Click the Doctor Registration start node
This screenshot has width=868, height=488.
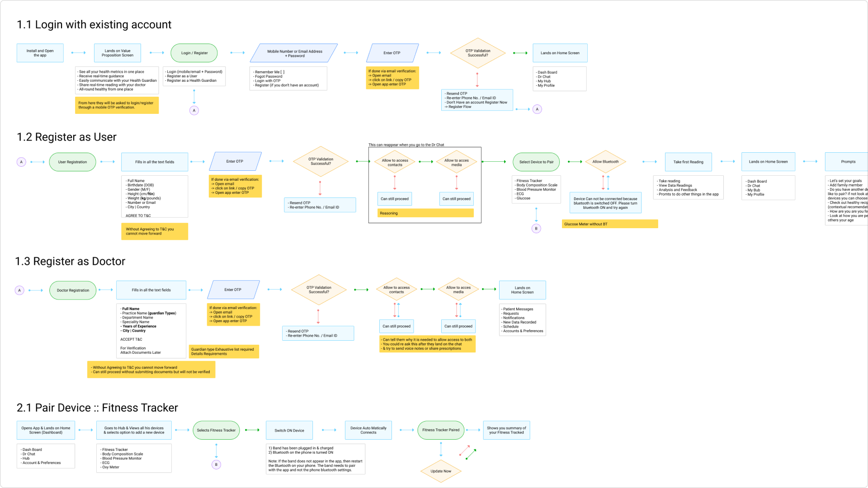coord(73,290)
